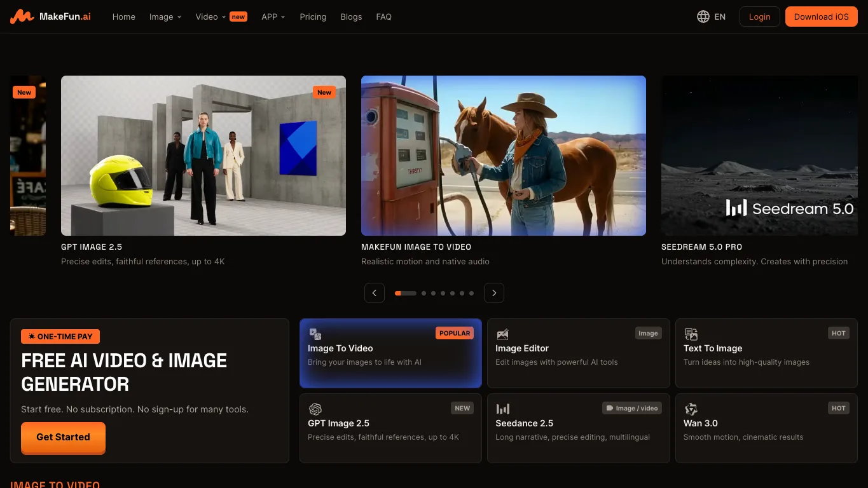
Task: Go to next carousel slide arrow
Action: coord(494,293)
